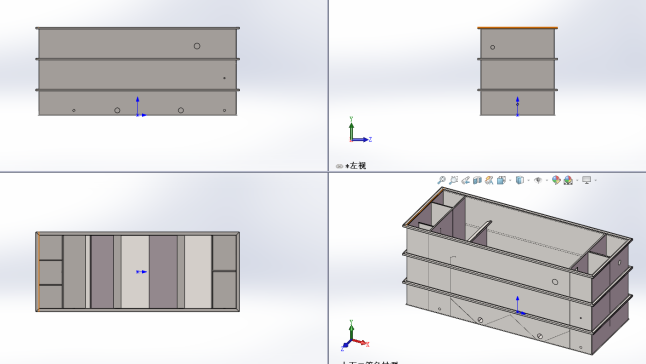Click the Display Style icon
Screen dimensions: 646x364
click(520, 180)
